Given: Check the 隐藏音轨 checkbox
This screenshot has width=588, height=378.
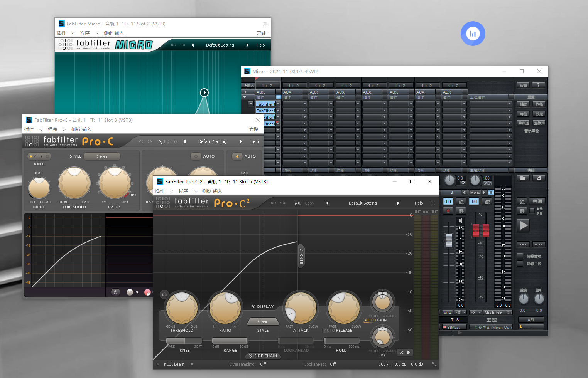Looking at the screenshot, I should [520, 256].
